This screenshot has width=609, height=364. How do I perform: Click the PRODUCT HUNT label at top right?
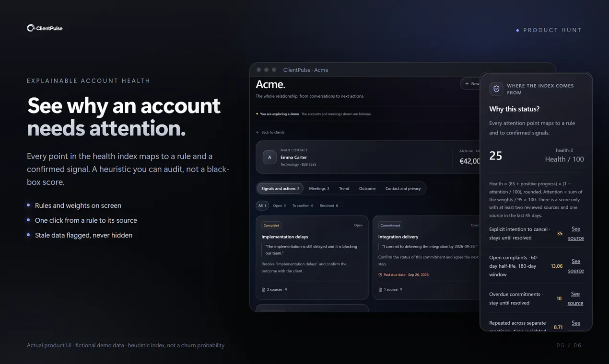click(x=552, y=30)
